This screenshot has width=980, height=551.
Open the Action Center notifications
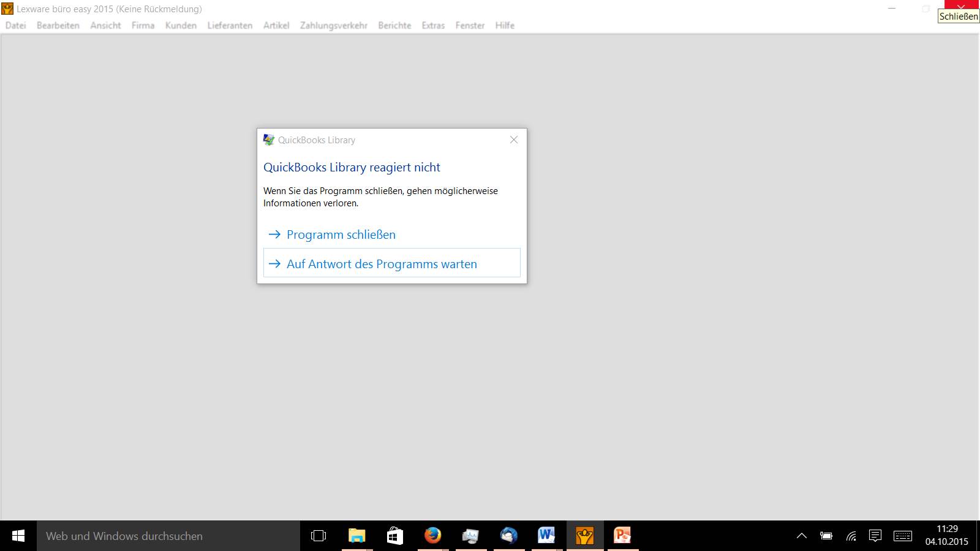click(875, 536)
